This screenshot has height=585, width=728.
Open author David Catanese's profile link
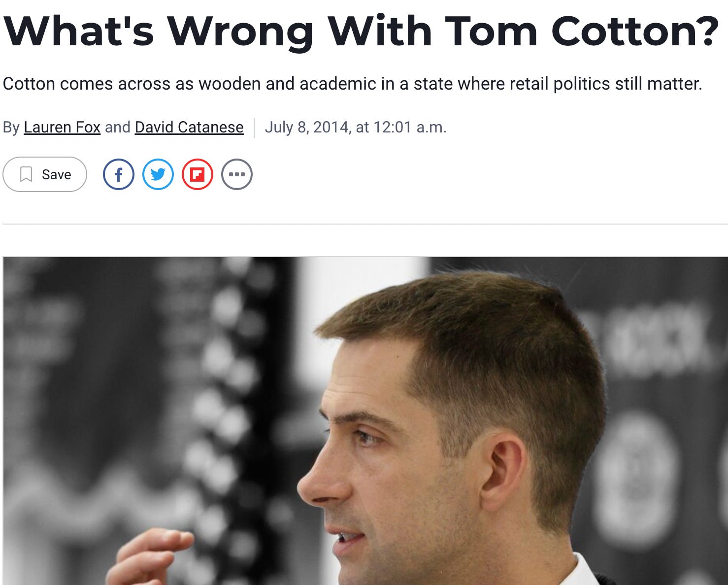[189, 127]
